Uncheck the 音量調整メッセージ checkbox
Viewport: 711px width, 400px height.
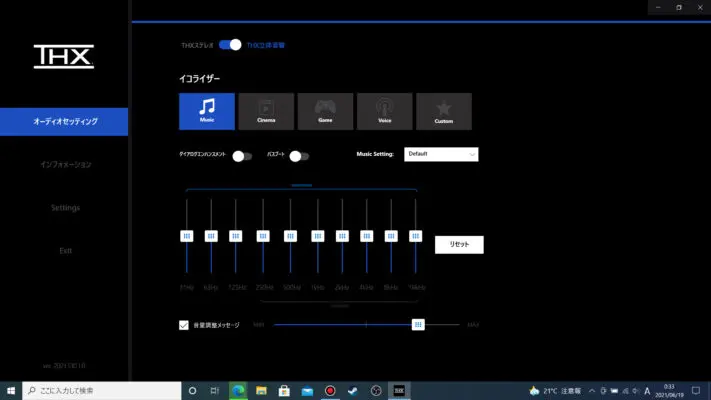[x=184, y=325]
